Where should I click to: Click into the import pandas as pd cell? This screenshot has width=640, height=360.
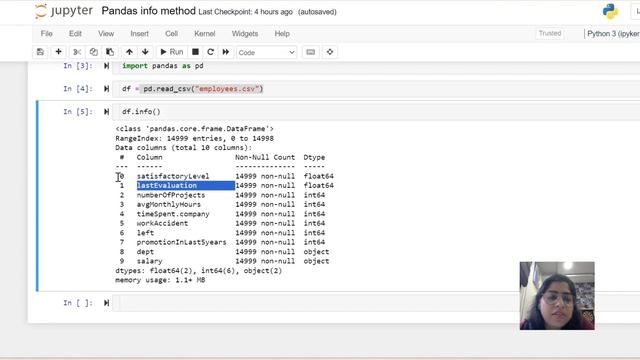coord(376,67)
